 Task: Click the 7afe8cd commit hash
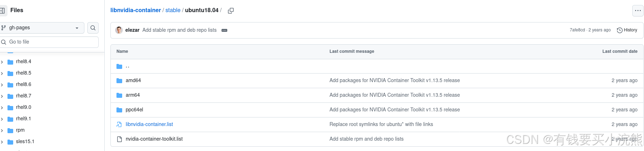click(x=577, y=30)
